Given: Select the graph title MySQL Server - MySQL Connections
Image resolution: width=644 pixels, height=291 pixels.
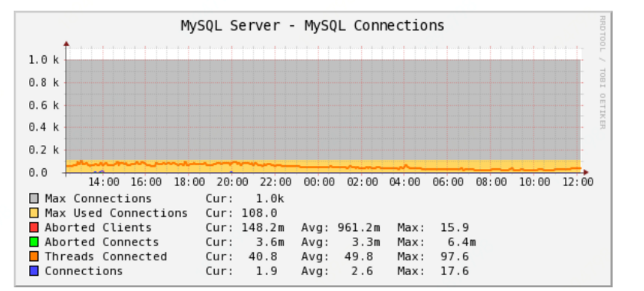Looking at the screenshot, I should pyautogui.click(x=313, y=26).
